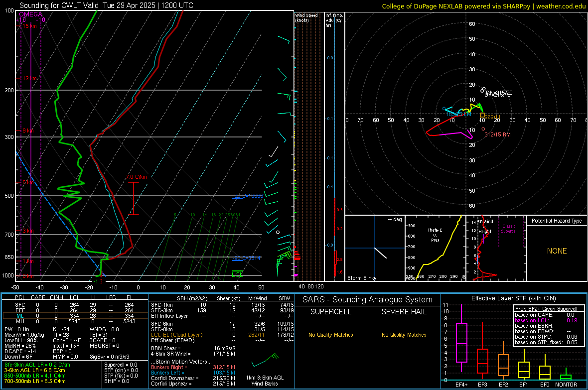
Task: Click the BRN Shear row
Action: (193, 348)
